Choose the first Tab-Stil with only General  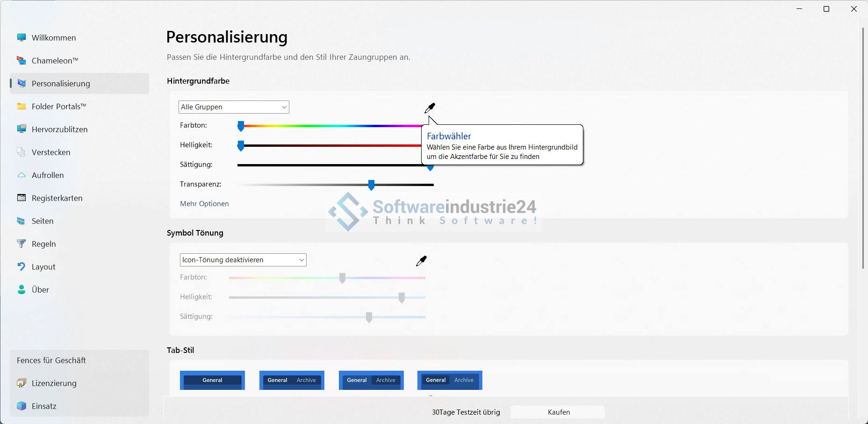click(x=212, y=381)
